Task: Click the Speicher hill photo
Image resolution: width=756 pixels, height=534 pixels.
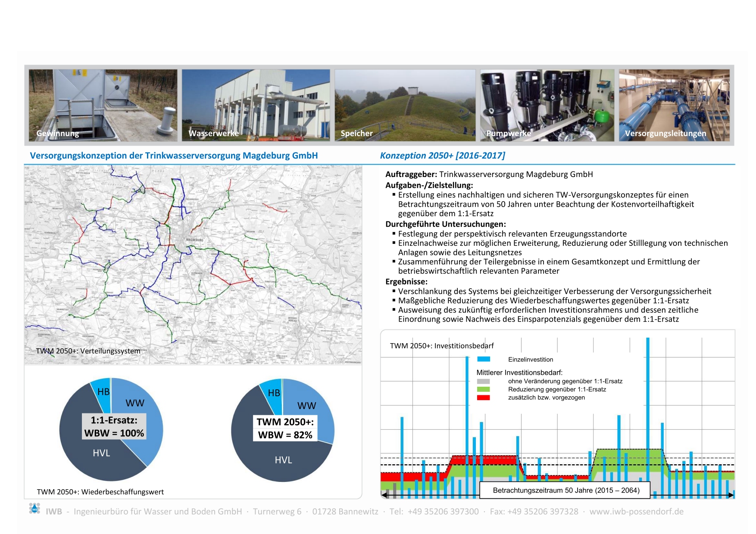Action: pyautogui.click(x=405, y=105)
